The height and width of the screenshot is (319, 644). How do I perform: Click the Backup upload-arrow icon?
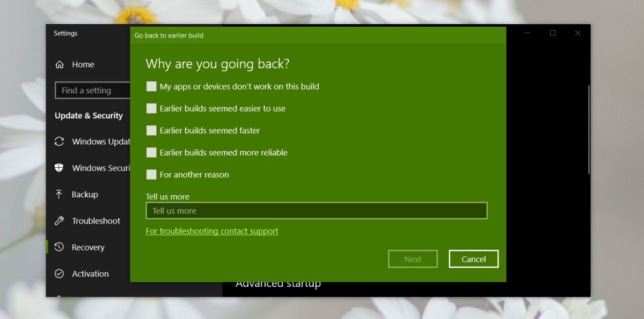59,194
